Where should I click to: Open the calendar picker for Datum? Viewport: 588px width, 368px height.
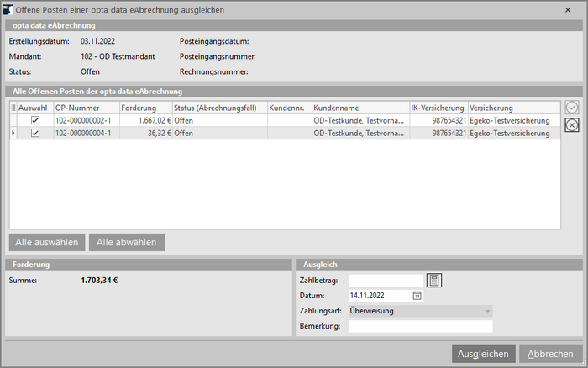[417, 296]
